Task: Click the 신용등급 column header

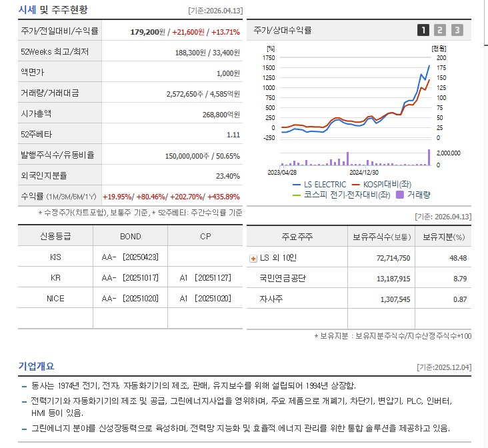Action: point(55,236)
